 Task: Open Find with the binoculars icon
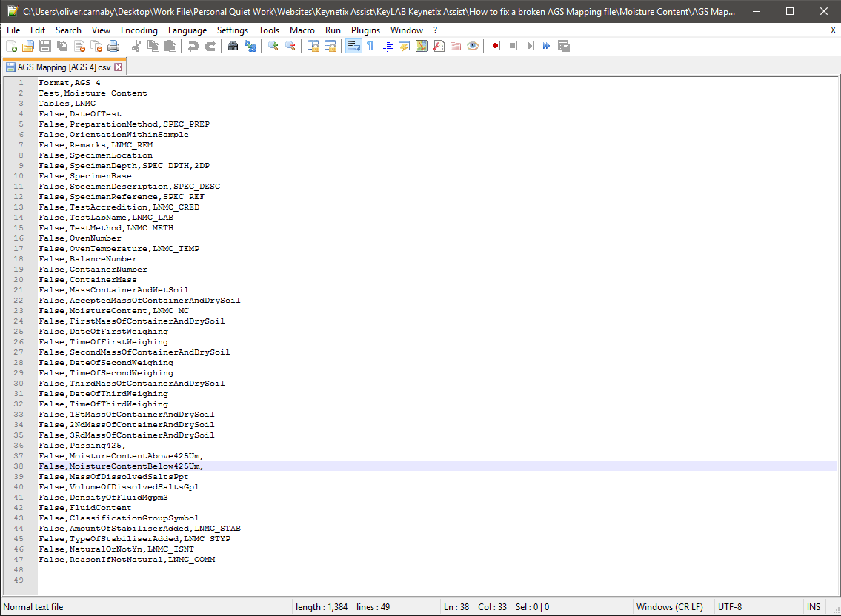point(233,46)
